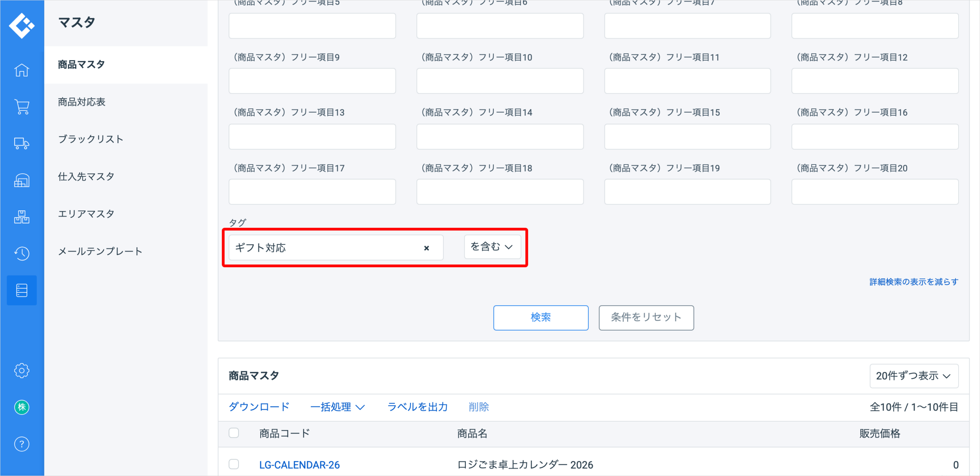Viewport: 980px width, 476px height.
Task: Open the を含む condition dropdown
Action: click(492, 247)
